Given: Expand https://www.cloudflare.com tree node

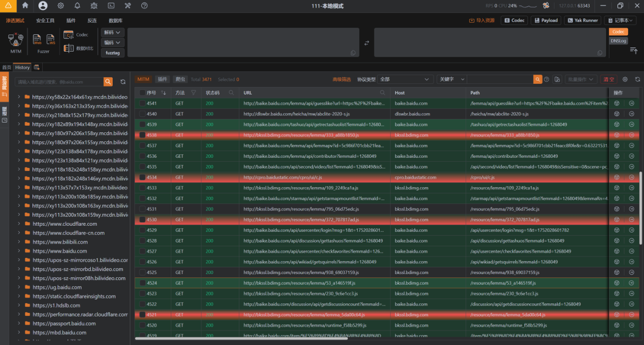Looking at the screenshot, I should click(x=19, y=224).
